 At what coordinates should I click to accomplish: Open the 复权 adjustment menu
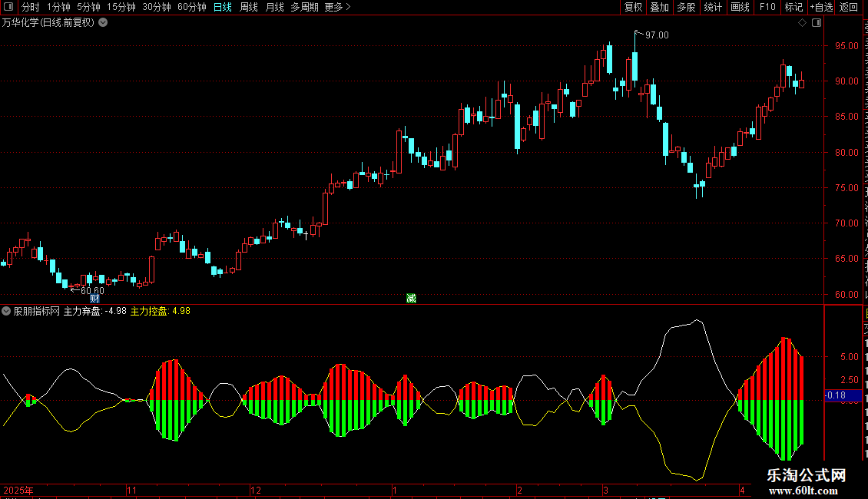pyautogui.click(x=633, y=7)
